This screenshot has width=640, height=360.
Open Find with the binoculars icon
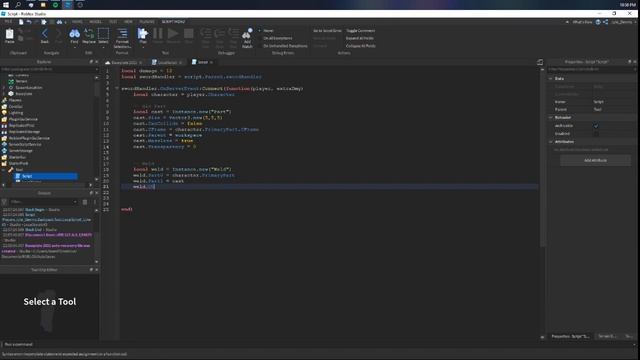coord(74,33)
